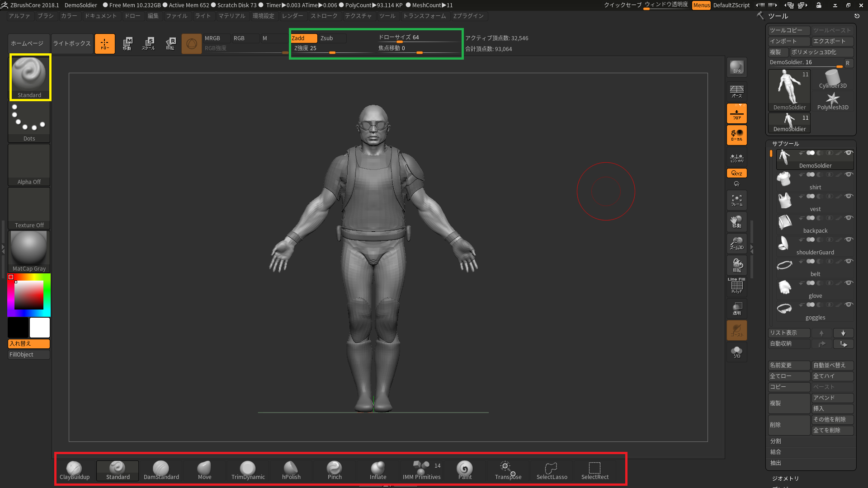Select the SelectLasso tool
Image resolution: width=868 pixels, height=488 pixels.
pyautogui.click(x=551, y=469)
